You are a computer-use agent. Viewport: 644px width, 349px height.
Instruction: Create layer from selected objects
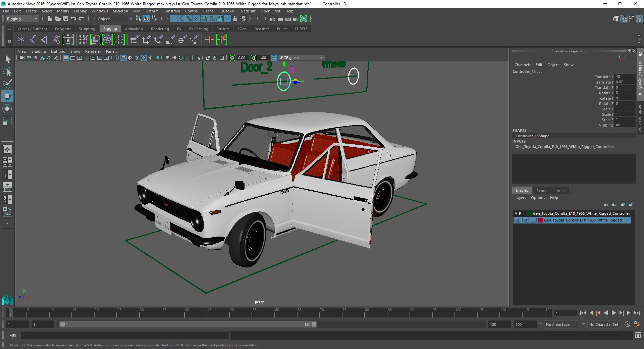point(631,205)
